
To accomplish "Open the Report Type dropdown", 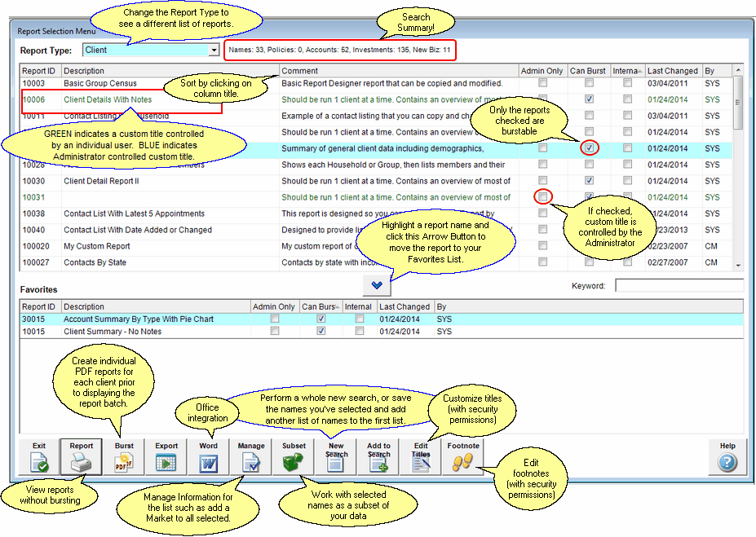I will (214, 51).
